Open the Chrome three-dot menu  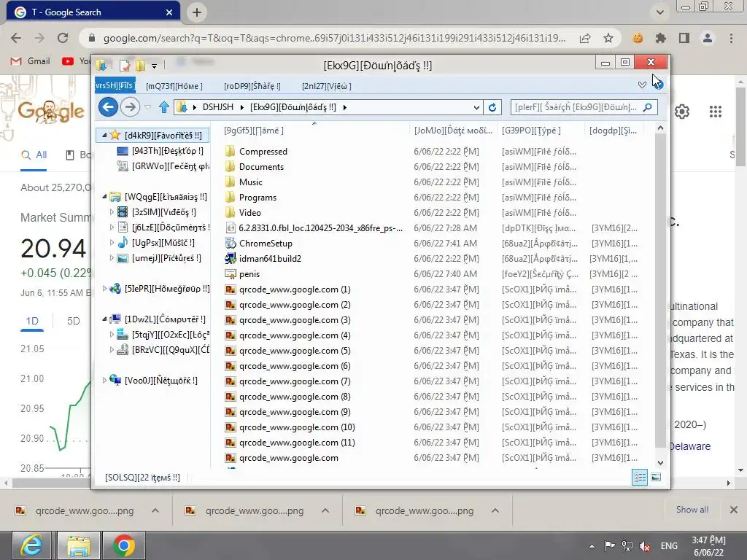(731, 38)
